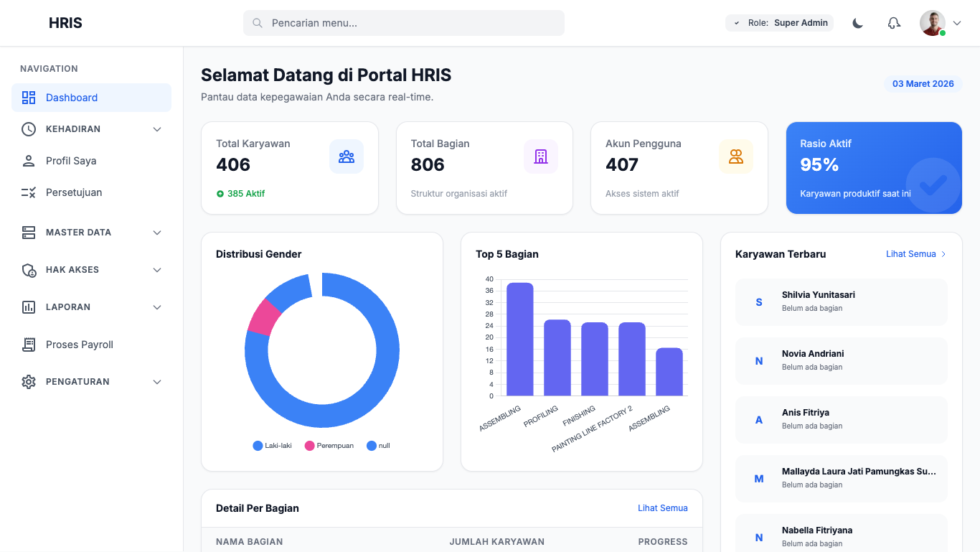Click the user avatar photo
This screenshot has width=980, height=552.
933,23
